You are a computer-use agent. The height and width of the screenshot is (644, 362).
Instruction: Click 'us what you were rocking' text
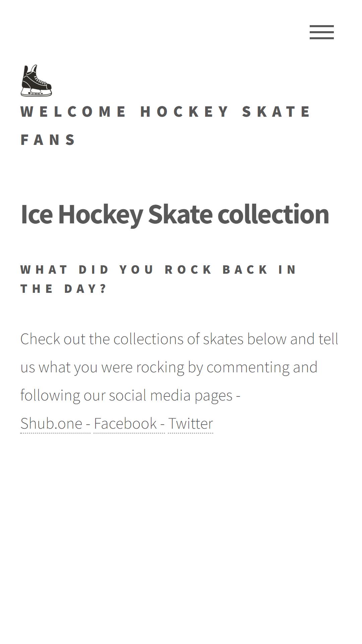[102, 367]
